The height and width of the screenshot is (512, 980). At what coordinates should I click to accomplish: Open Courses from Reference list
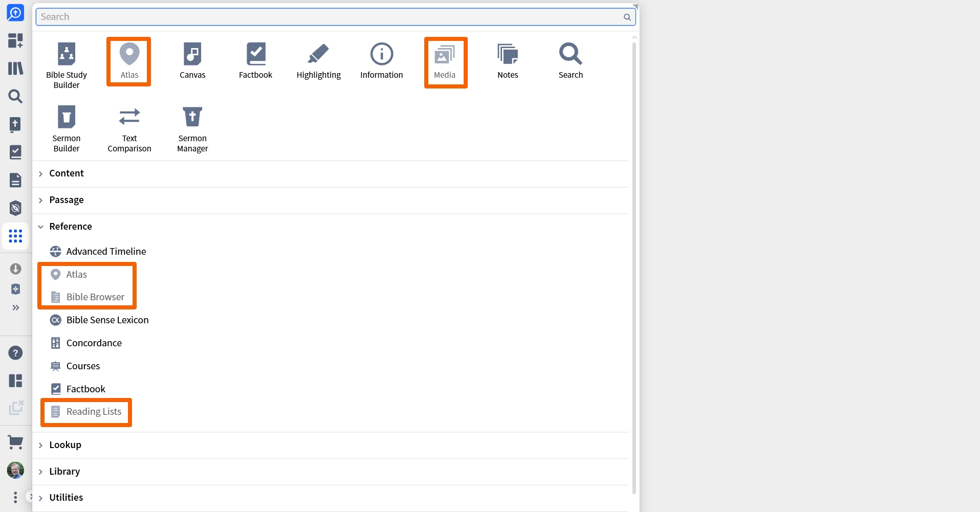click(75, 366)
